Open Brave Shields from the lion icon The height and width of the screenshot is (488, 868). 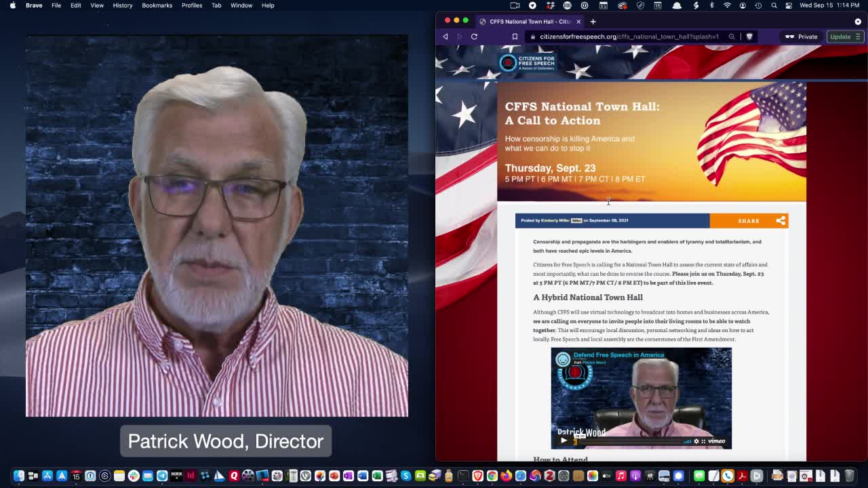pyautogui.click(x=749, y=37)
